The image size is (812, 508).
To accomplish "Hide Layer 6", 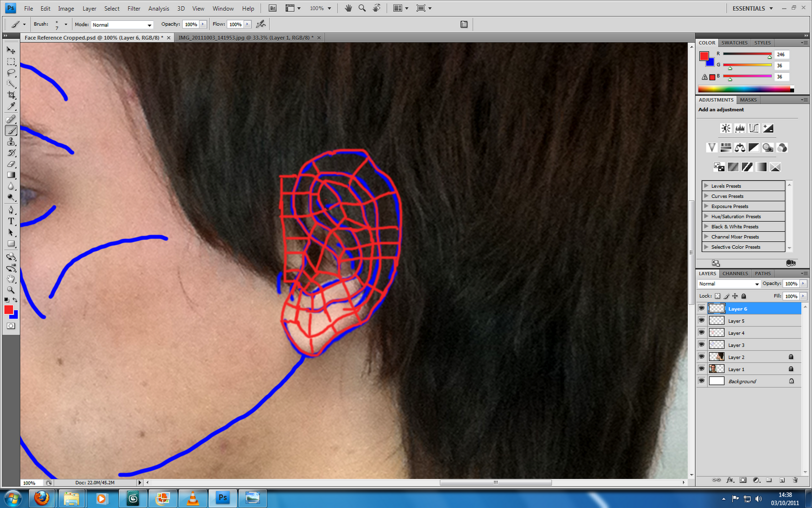I will (701, 308).
